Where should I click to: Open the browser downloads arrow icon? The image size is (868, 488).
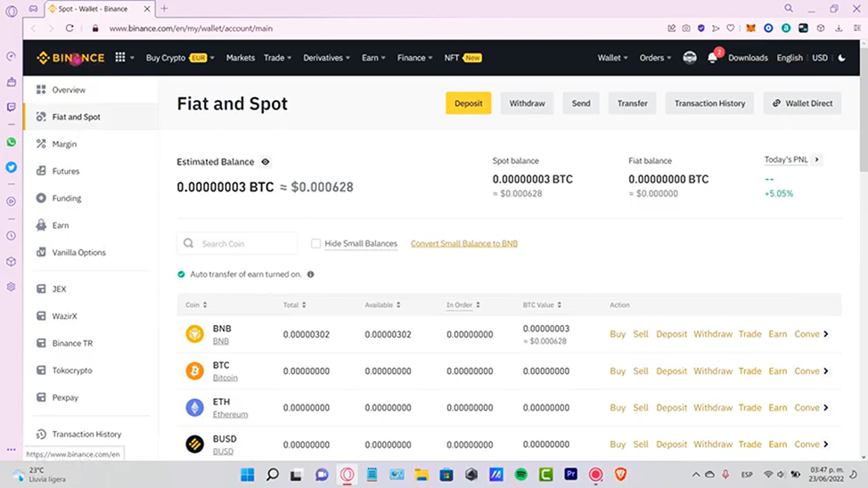[x=839, y=28]
